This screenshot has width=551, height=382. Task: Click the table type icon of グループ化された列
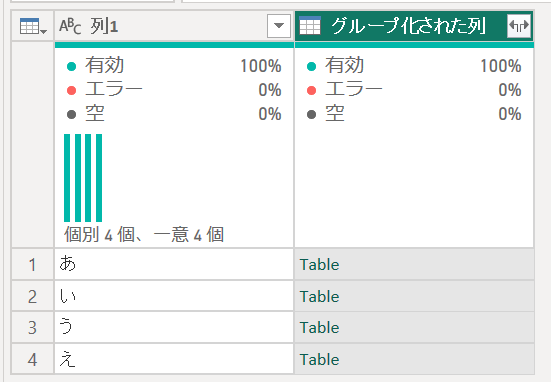[310, 26]
